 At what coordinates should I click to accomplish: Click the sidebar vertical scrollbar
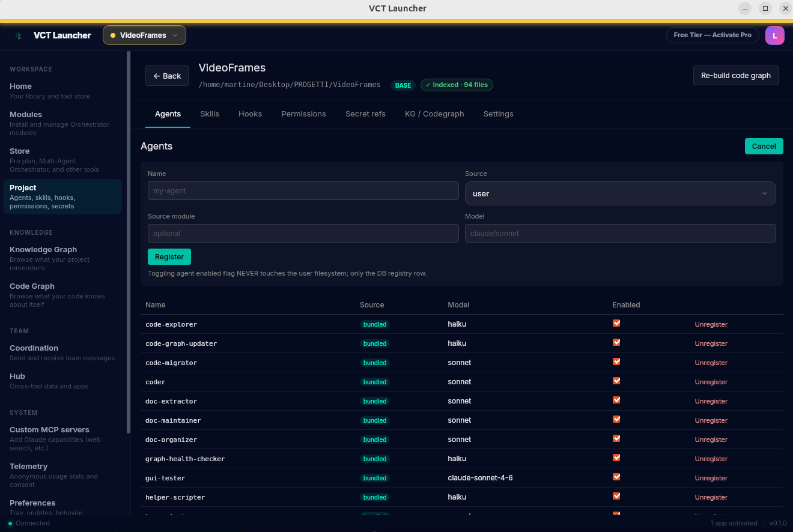point(129,242)
